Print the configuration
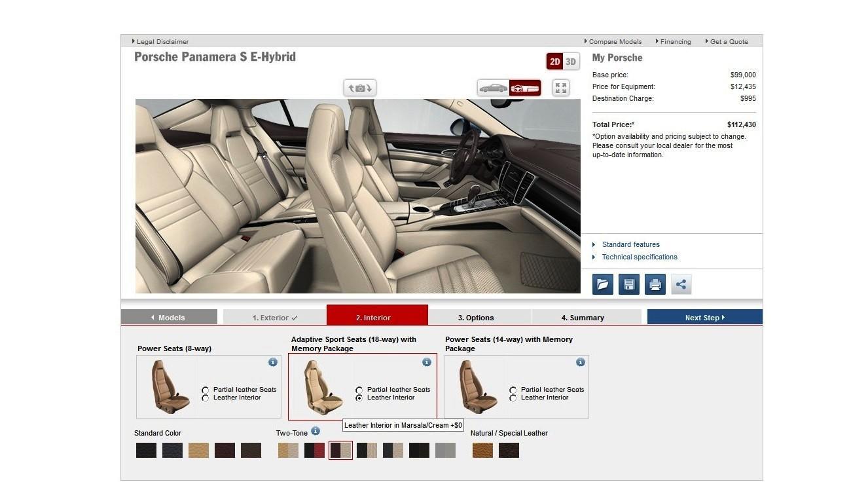The width and height of the screenshot is (868, 486). 655,284
